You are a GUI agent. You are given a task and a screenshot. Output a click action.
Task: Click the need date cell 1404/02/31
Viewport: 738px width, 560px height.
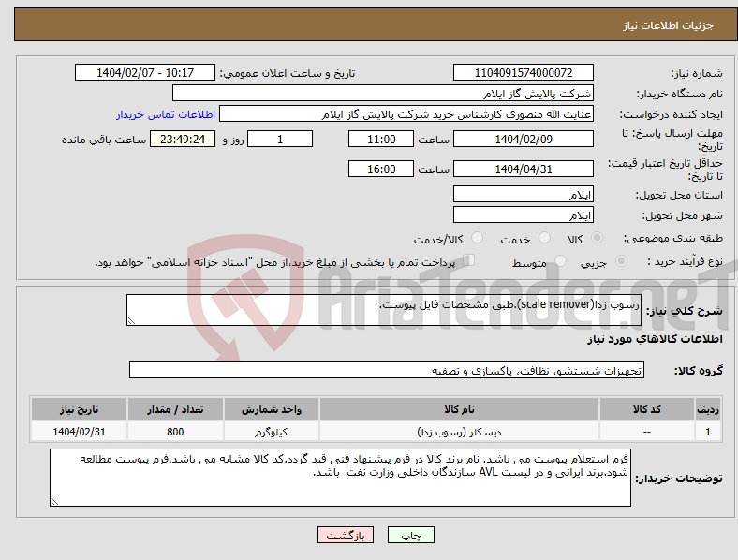point(79,432)
